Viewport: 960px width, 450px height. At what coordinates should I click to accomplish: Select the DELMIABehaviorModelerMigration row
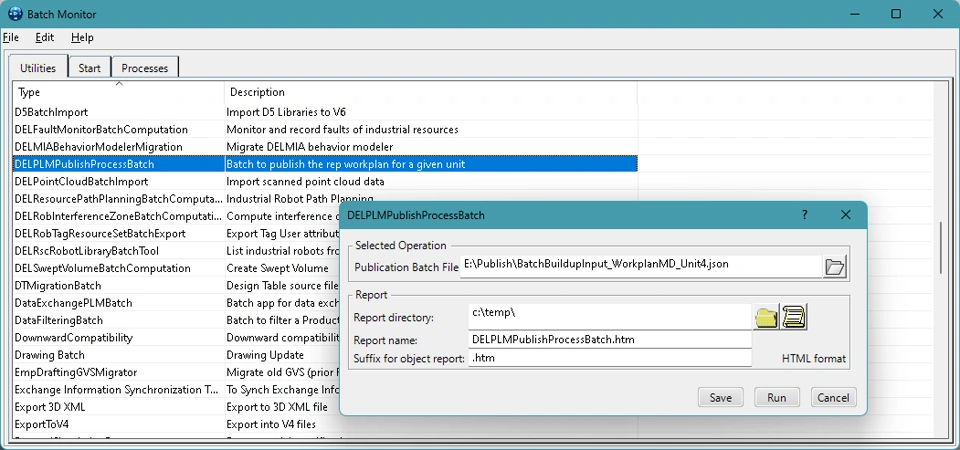325,147
